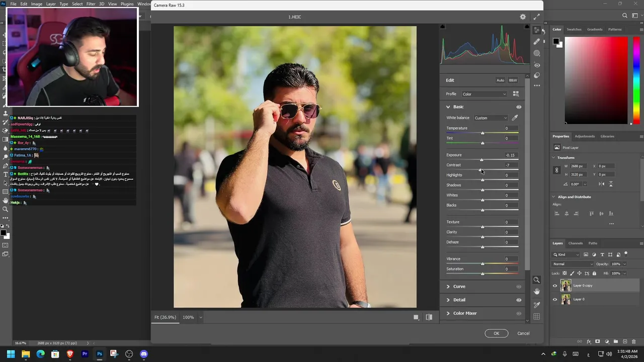Lock all with padlock icon in Layers
This screenshot has width=644, height=362.
pos(594,273)
